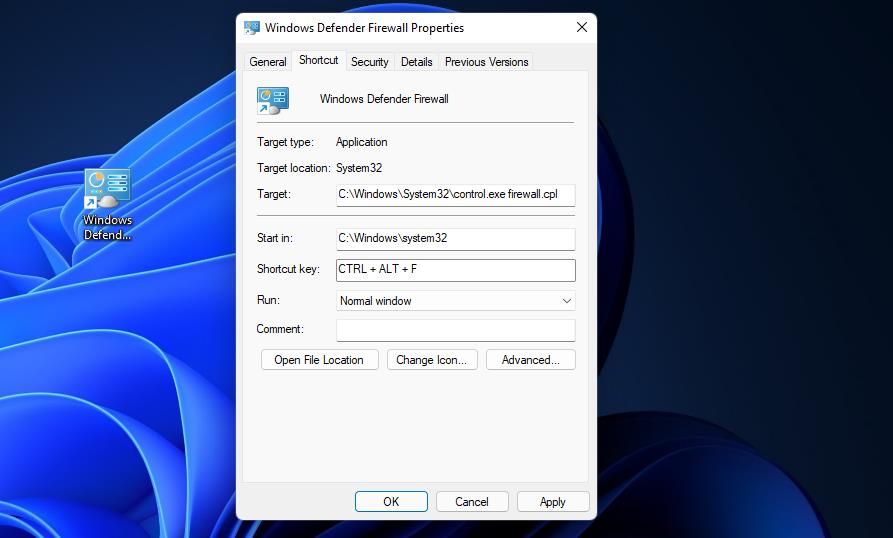This screenshot has width=893, height=538.
Task: Select the Shortcut tab
Action: point(318,60)
